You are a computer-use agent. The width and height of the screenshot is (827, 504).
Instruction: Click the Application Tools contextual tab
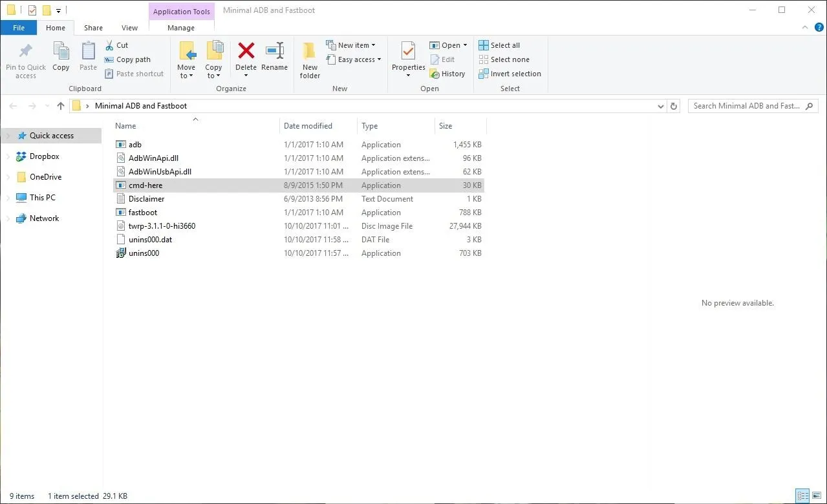coord(182,11)
